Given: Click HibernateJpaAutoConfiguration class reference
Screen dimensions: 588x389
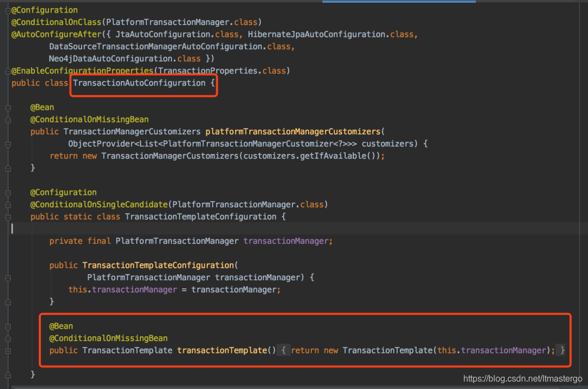Looking at the screenshot, I should point(316,34).
